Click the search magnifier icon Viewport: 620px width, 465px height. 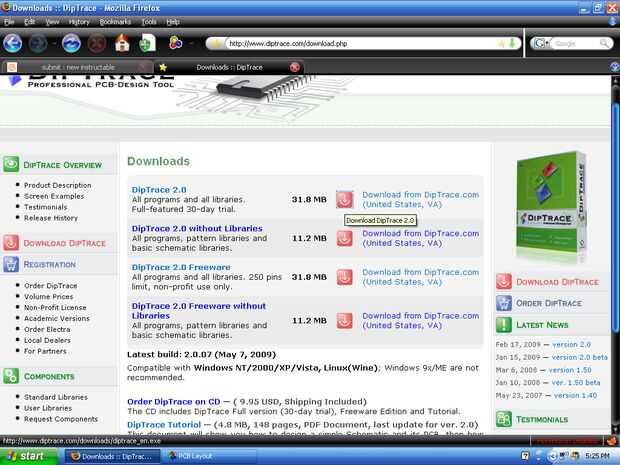coord(604,43)
